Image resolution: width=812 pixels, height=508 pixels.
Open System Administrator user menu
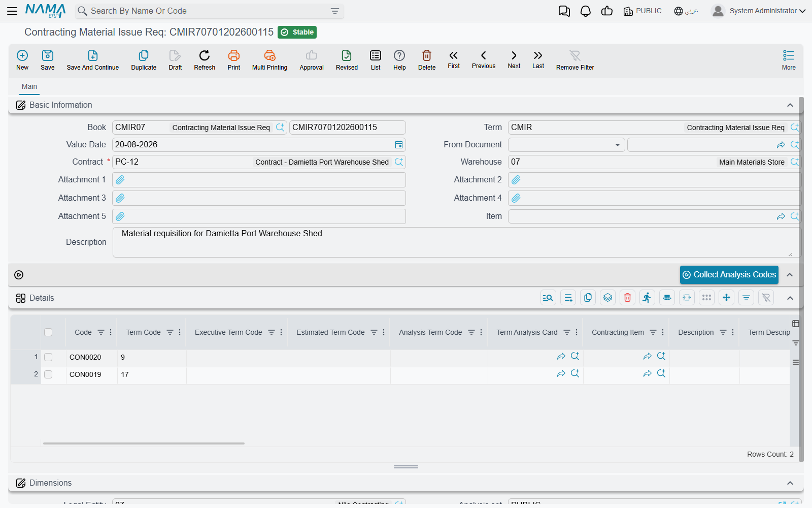759,11
